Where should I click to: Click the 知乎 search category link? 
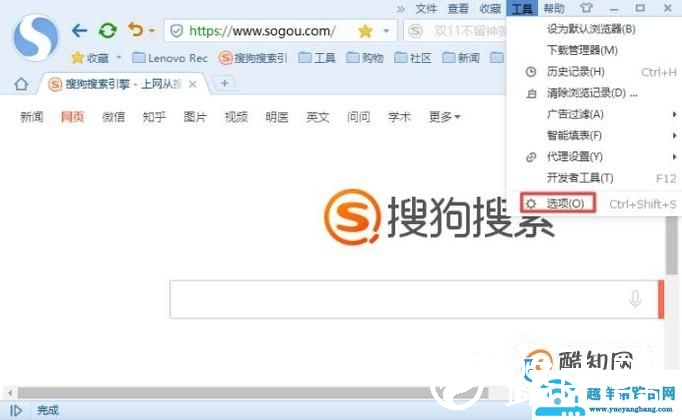point(154,117)
